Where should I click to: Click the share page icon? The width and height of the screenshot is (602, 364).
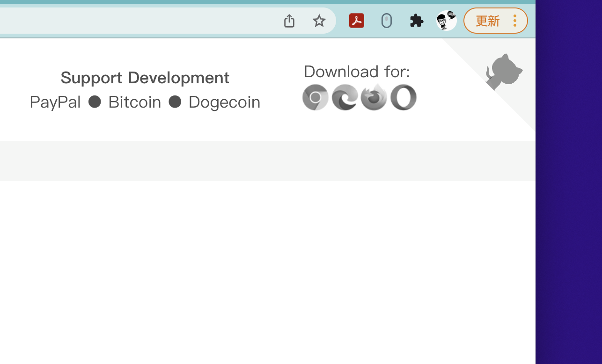(x=289, y=21)
